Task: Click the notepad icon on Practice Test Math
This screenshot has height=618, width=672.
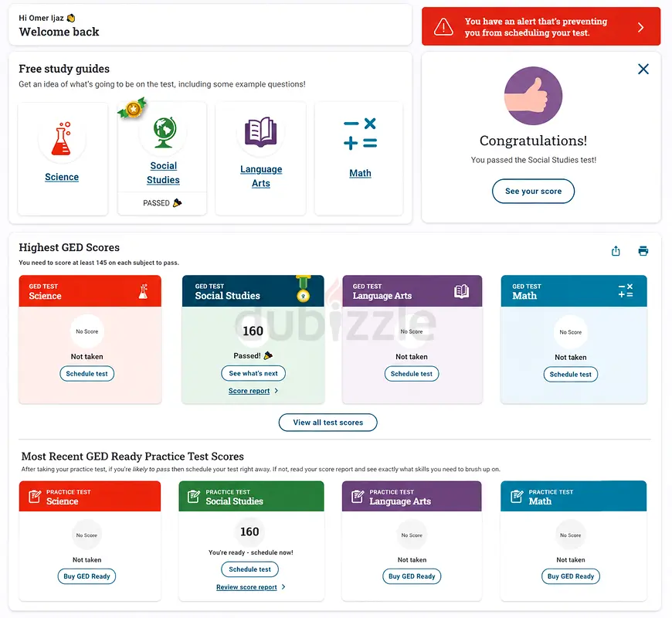Action: click(517, 496)
